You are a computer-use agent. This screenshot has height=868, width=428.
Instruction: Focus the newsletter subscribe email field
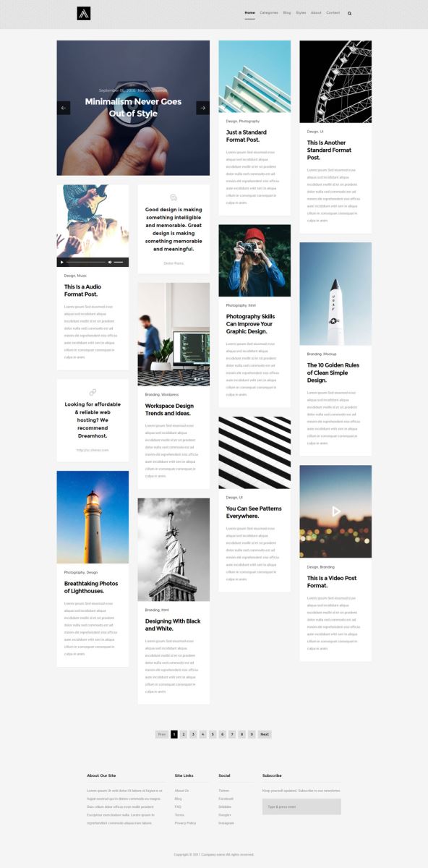(x=301, y=807)
